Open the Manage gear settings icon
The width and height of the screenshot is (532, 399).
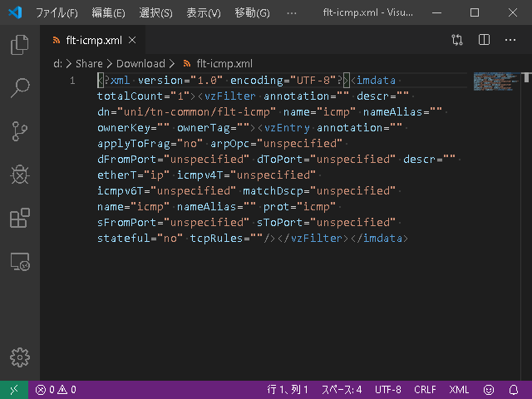click(20, 357)
